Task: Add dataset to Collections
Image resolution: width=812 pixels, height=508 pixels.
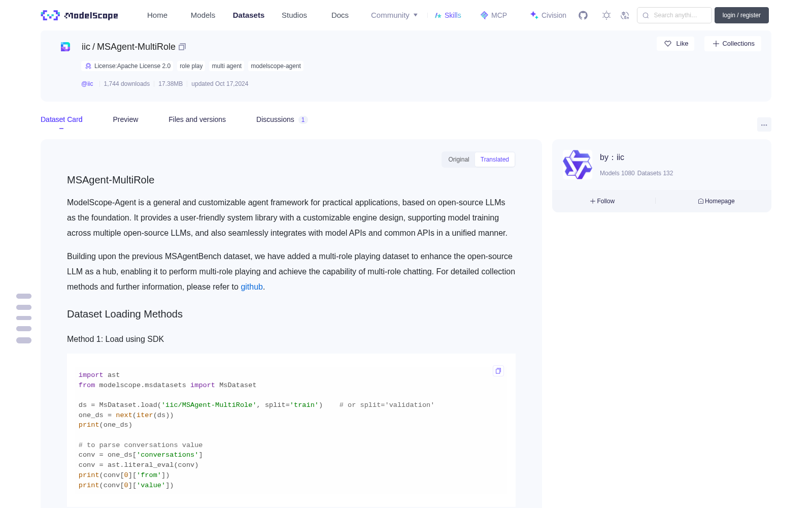Action: (733, 44)
